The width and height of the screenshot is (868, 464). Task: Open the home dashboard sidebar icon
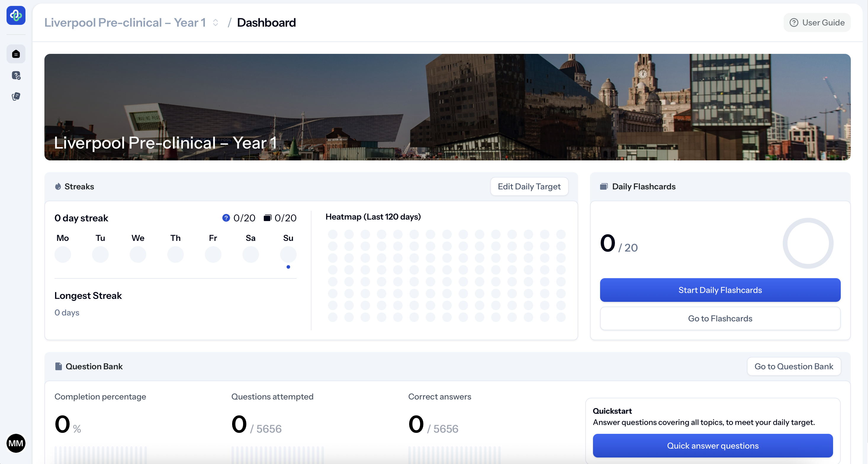16,54
